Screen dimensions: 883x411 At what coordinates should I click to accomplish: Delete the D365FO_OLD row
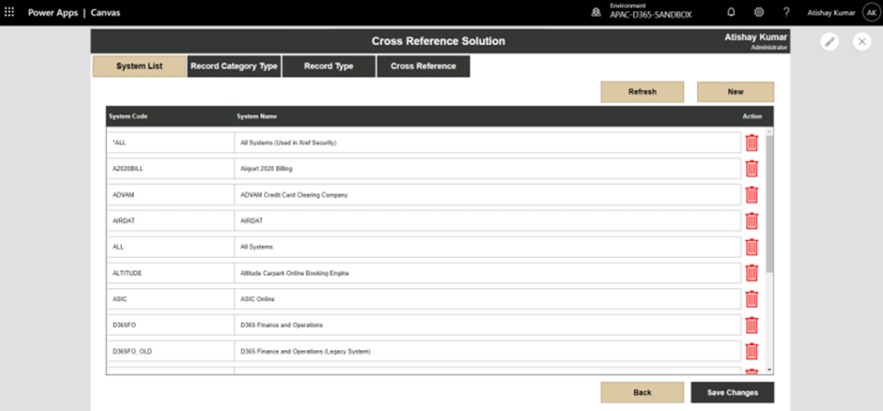[x=752, y=351]
